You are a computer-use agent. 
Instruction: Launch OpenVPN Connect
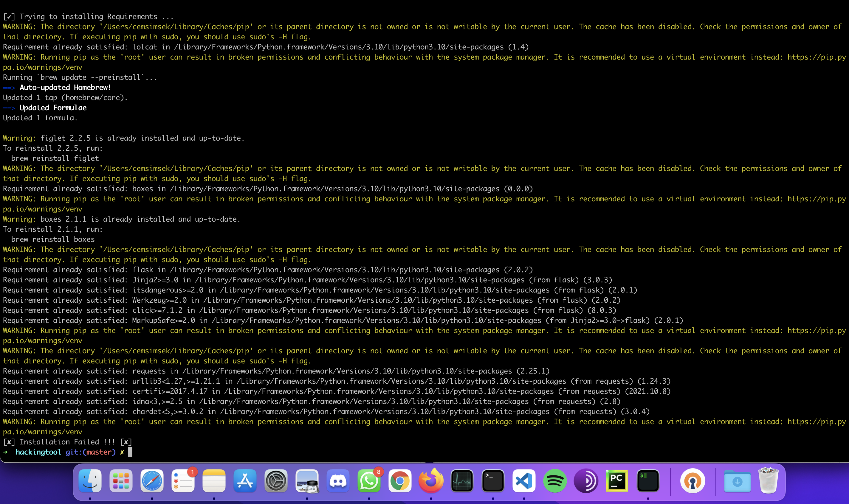(x=693, y=480)
